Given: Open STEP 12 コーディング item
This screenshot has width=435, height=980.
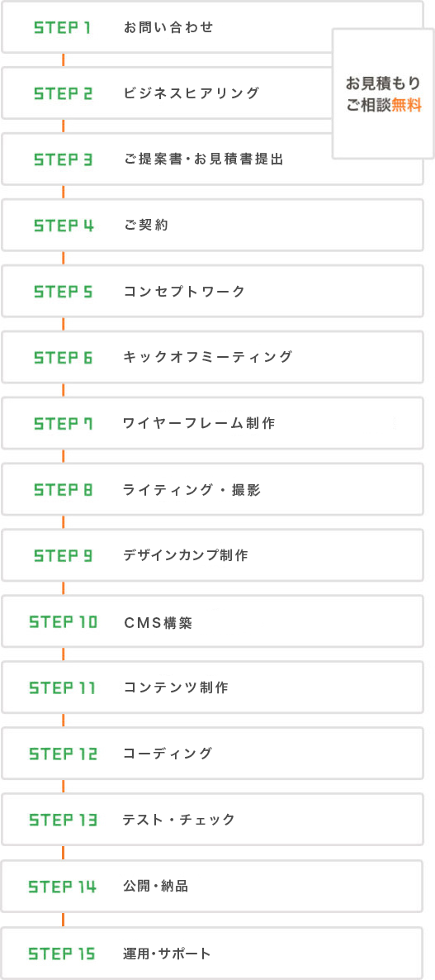Looking at the screenshot, I should (x=212, y=754).
